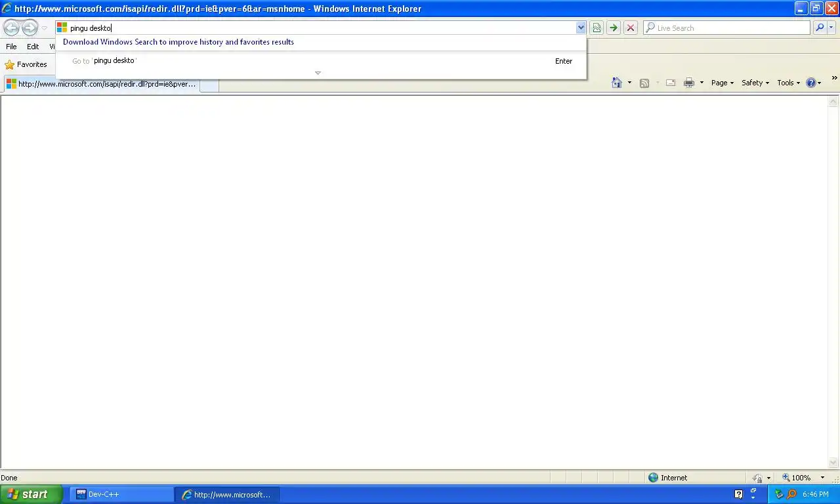Click the Compatibility View torn-page icon
The height and width of the screenshot is (504, 840).
597,28
